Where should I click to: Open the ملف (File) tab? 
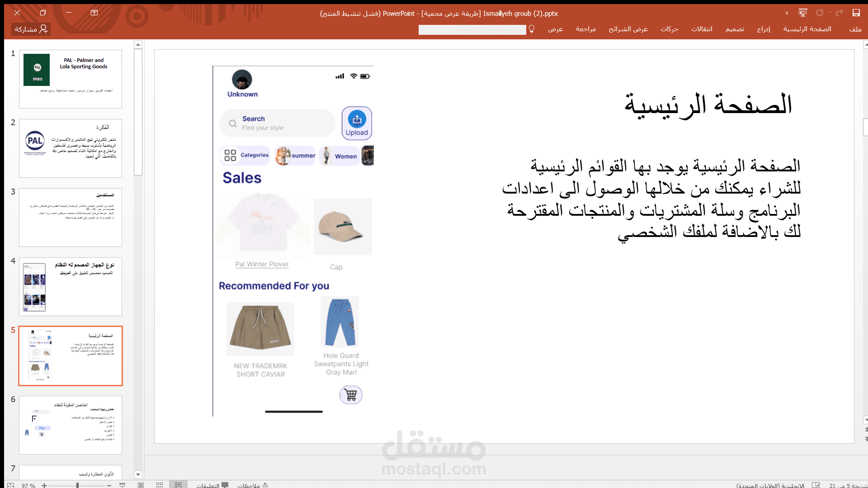coord(855,29)
